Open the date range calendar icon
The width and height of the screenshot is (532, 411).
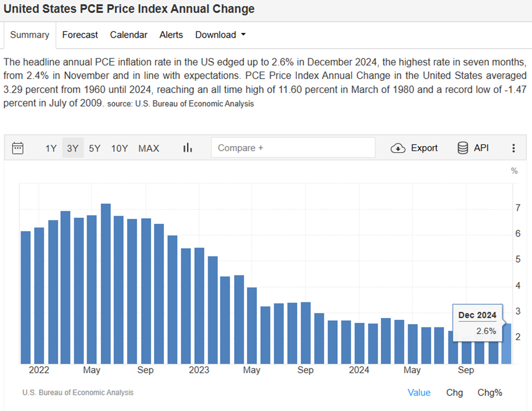click(18, 148)
